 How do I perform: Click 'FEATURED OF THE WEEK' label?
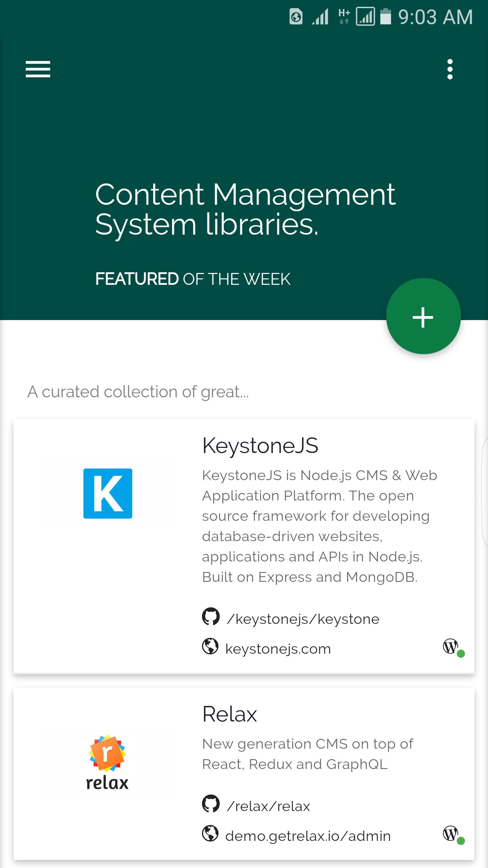193,279
